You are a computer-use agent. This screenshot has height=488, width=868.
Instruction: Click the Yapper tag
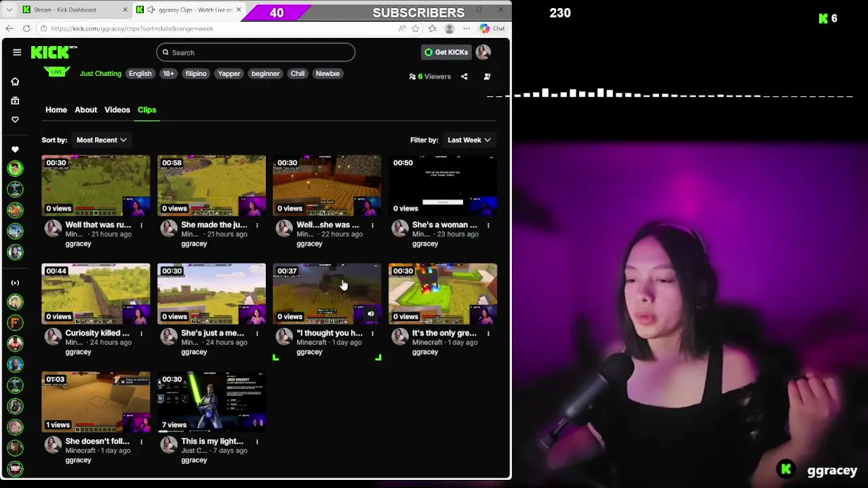[229, 73]
